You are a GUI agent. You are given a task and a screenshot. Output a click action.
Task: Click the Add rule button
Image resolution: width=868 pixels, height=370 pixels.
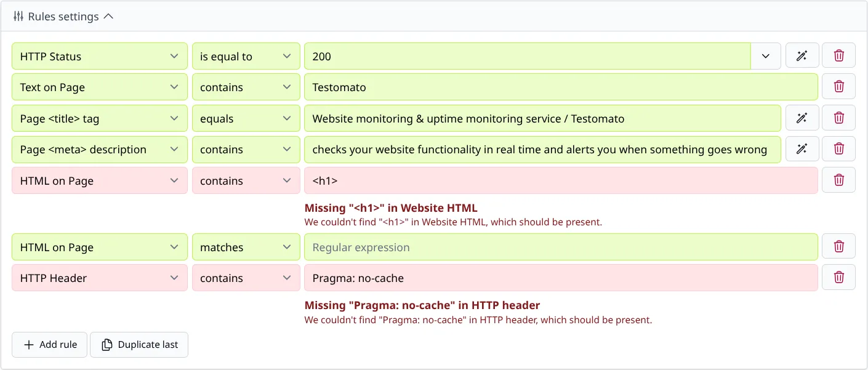pyautogui.click(x=49, y=345)
